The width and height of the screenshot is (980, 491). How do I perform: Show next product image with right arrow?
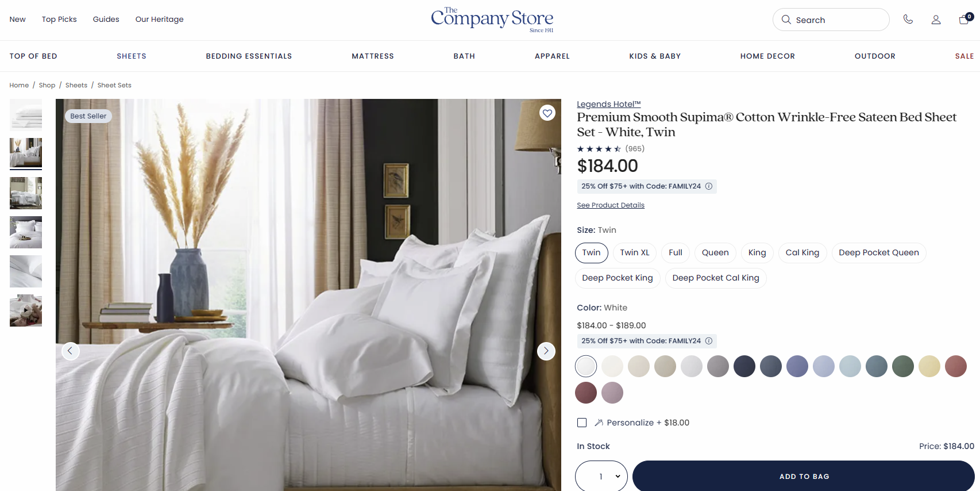(x=546, y=351)
